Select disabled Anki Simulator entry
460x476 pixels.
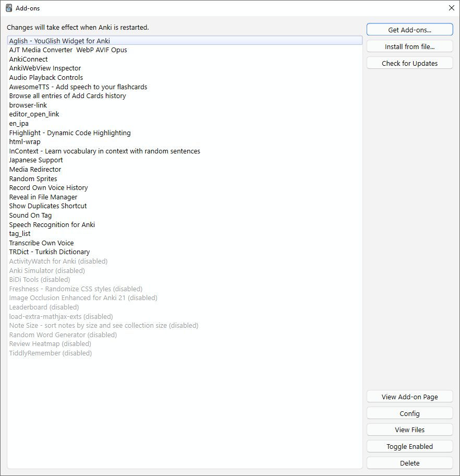point(185,271)
